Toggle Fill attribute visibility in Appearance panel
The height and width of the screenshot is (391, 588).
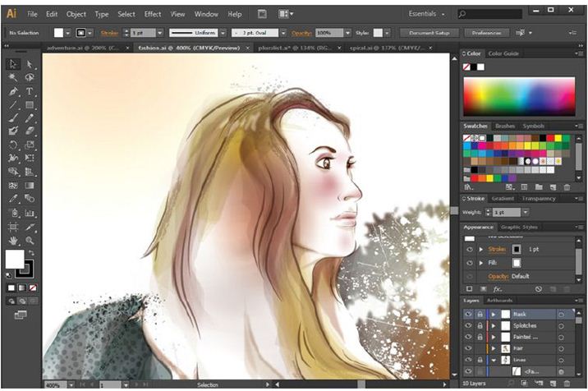click(x=470, y=263)
